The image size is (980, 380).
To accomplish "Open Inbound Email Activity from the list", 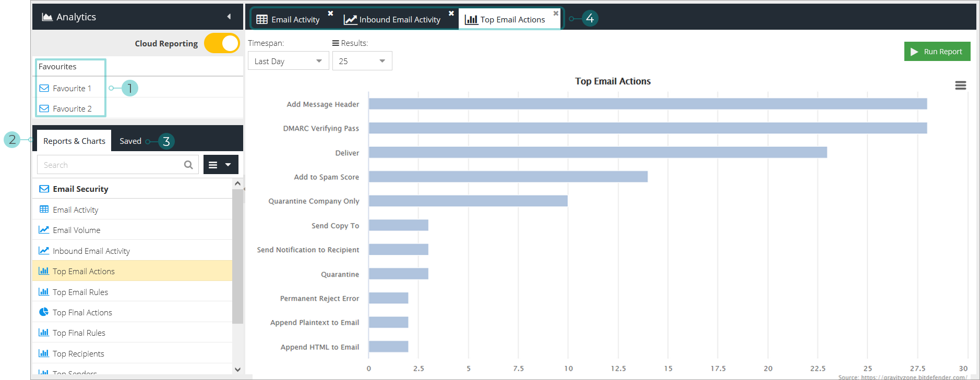I will point(132,251).
